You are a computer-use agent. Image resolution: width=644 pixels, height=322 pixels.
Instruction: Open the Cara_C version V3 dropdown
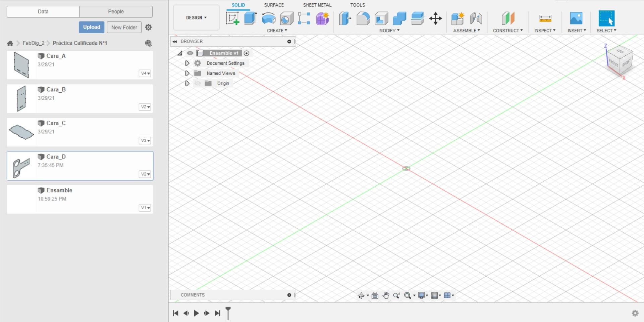coord(145,141)
